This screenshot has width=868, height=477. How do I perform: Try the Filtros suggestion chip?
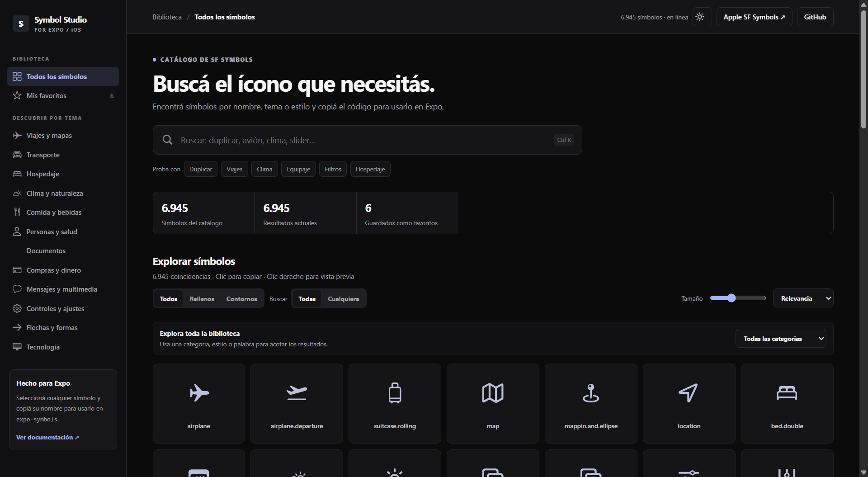(x=333, y=169)
